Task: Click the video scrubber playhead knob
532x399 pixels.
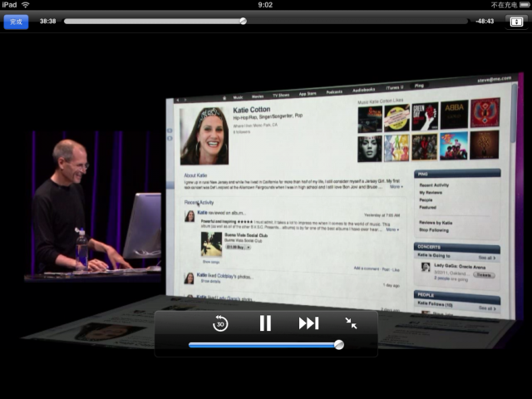Action: pos(244,21)
